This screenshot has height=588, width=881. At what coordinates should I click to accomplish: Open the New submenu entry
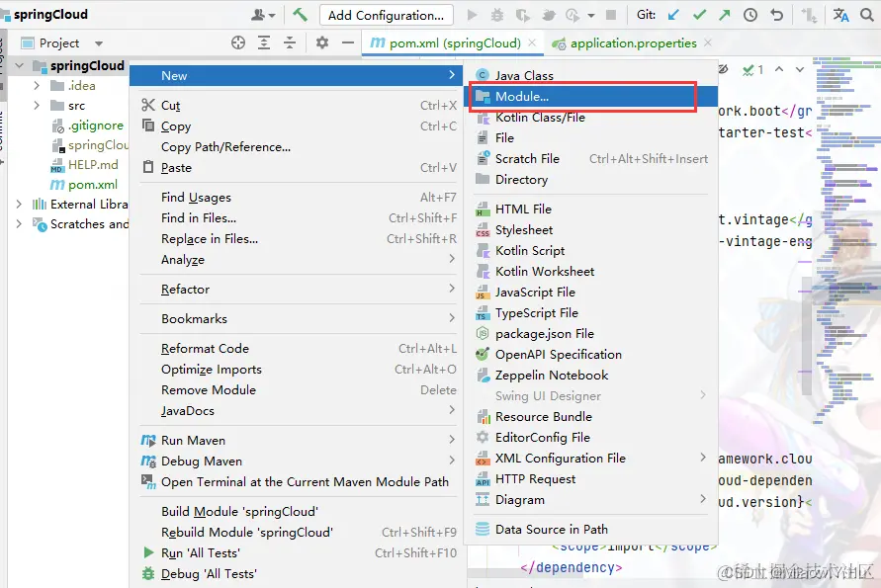(296, 76)
